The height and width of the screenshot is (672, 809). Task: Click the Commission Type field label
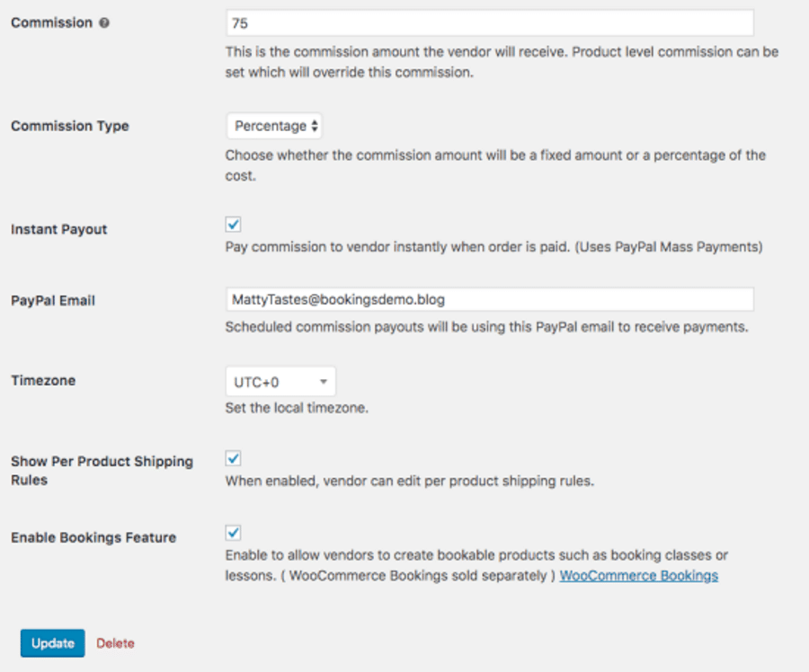coord(70,127)
